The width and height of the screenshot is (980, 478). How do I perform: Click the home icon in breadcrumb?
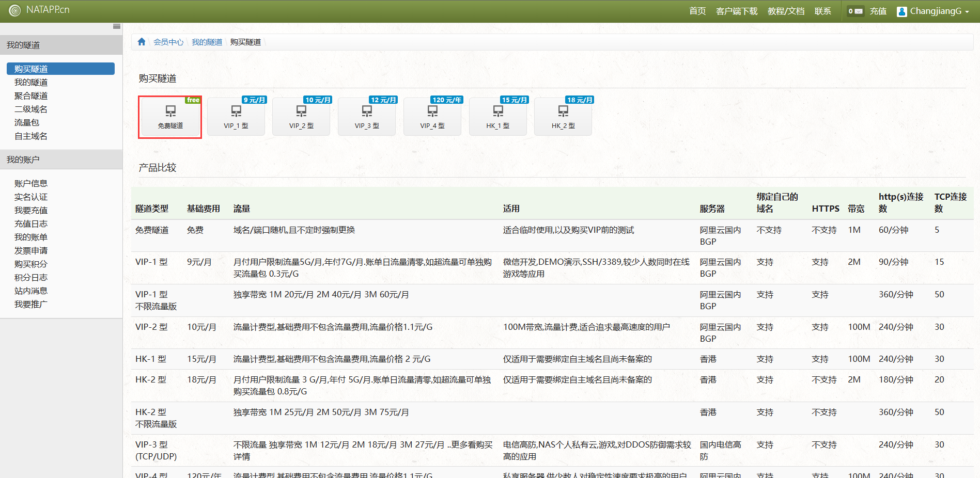pyautogui.click(x=142, y=42)
